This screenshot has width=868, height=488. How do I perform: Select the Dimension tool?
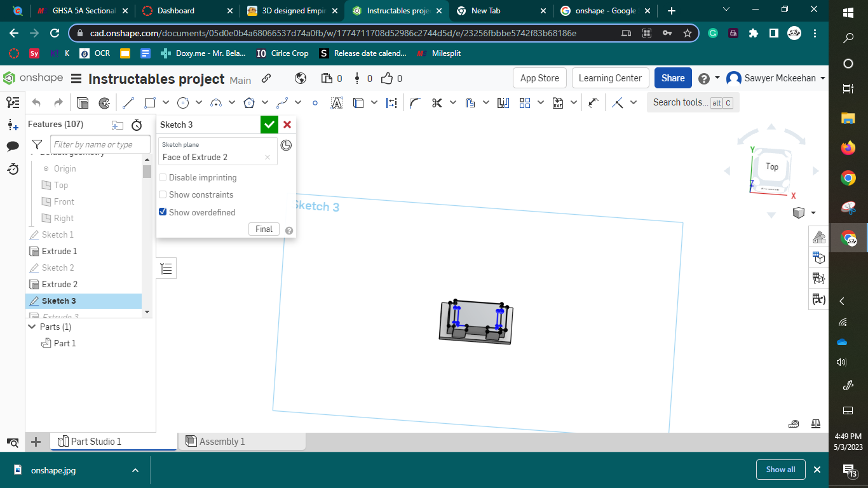pos(392,102)
